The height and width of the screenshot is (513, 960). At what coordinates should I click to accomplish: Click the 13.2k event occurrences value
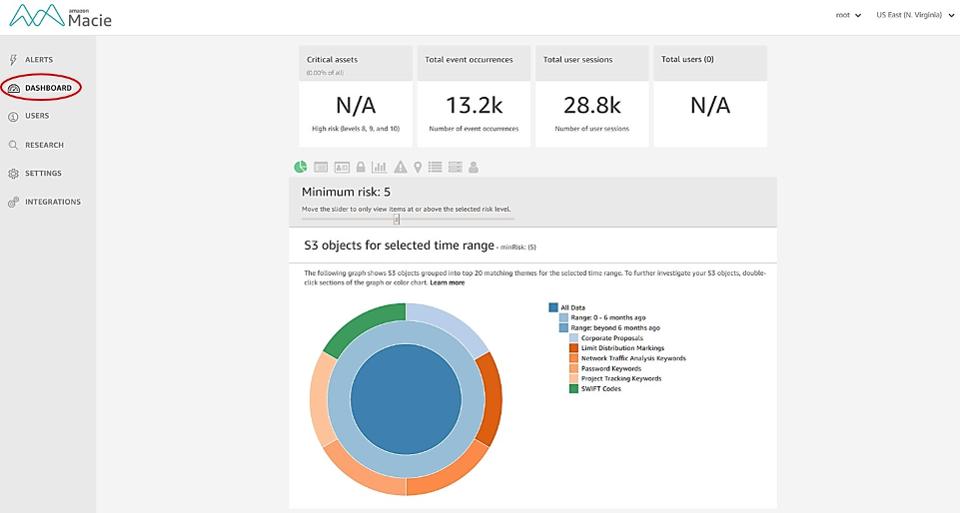click(x=474, y=105)
